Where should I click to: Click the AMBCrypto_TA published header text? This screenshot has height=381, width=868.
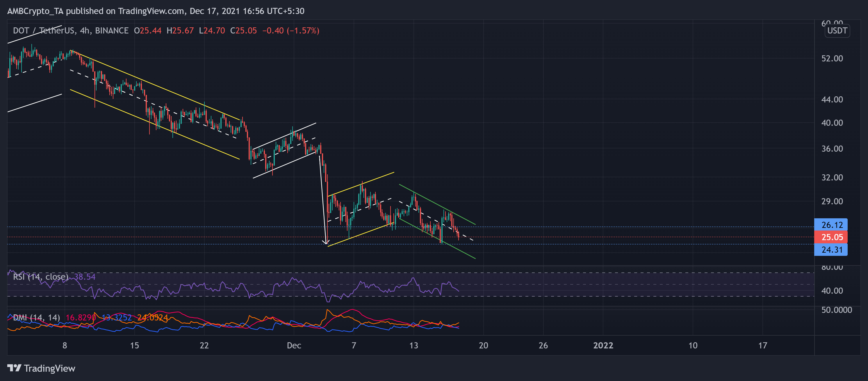click(x=156, y=11)
